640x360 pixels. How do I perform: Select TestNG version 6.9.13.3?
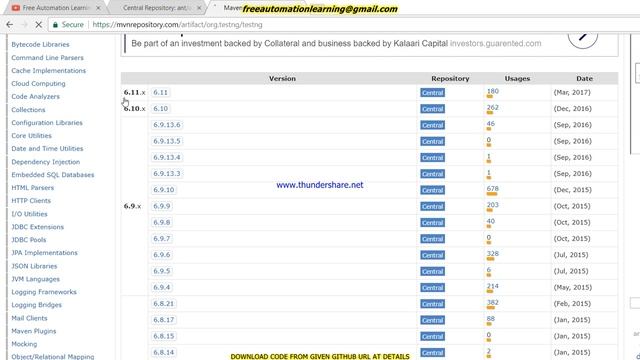167,174
